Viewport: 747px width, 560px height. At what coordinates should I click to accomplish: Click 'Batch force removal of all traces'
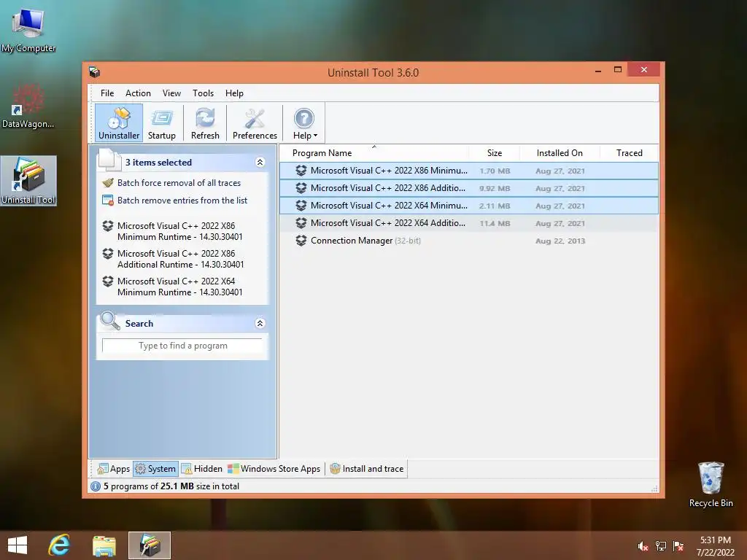179,183
